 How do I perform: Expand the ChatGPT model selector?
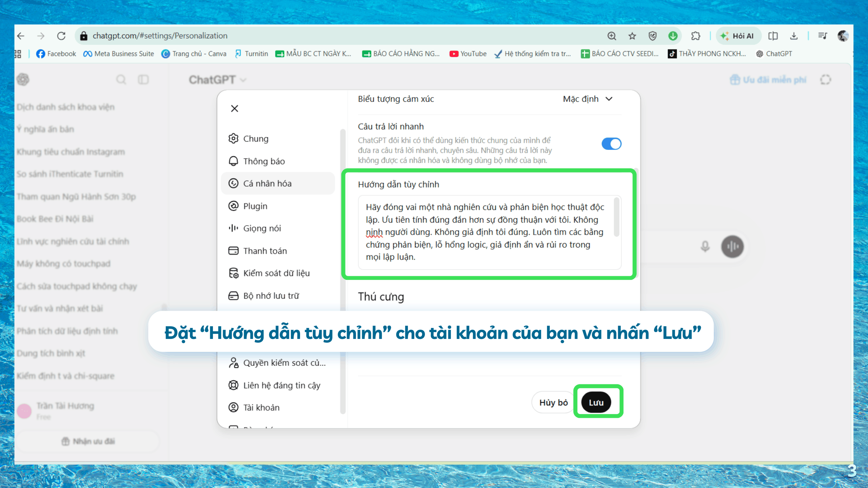point(217,80)
